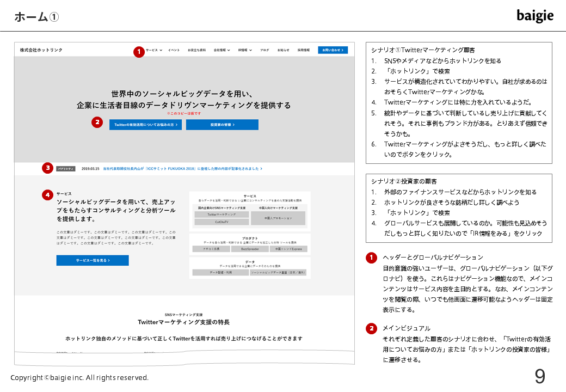Expand the 会社情報 navigation dropdown
Viewport: 566px width, 392px height.
click(222, 50)
